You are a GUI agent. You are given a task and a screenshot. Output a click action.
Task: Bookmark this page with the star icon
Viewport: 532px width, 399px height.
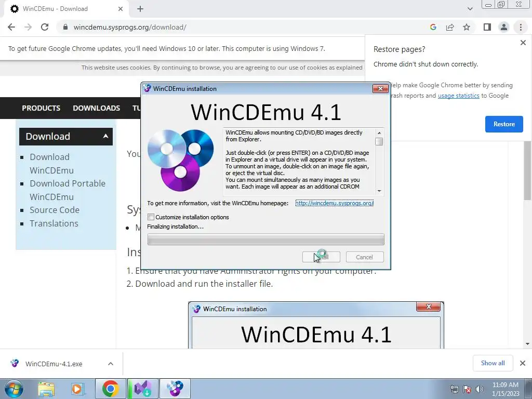(467, 27)
